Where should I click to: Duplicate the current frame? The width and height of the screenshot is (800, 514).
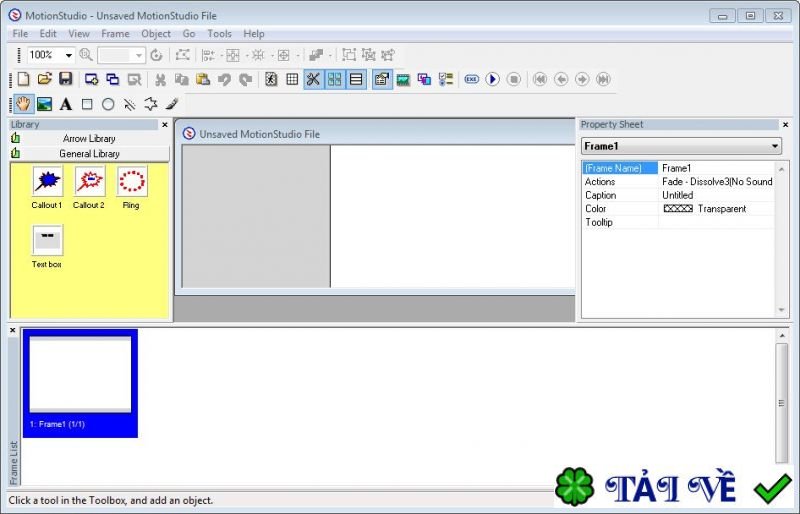tap(112, 79)
